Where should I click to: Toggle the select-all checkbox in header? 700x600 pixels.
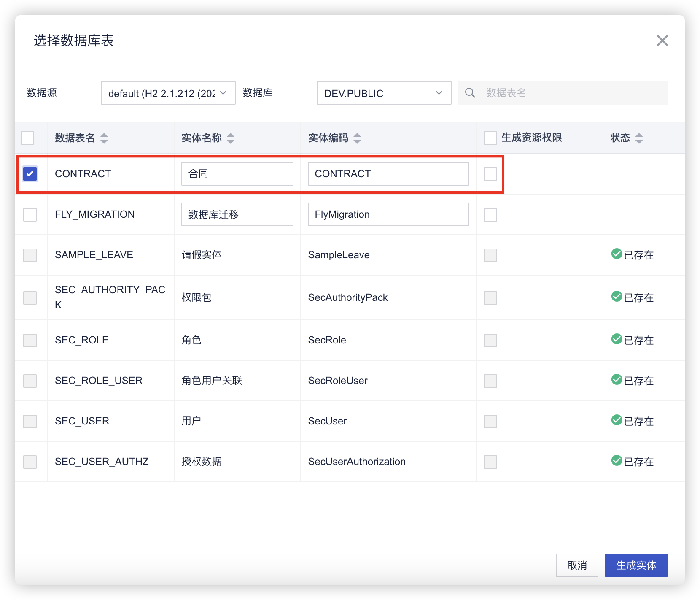coord(27,138)
